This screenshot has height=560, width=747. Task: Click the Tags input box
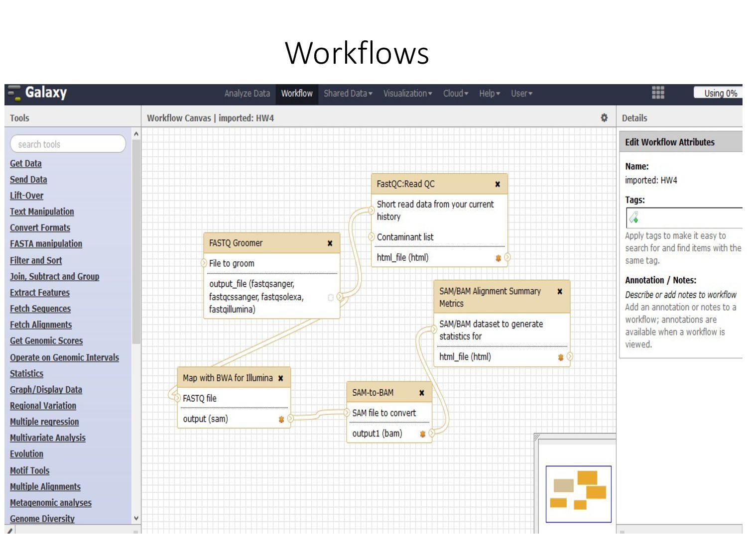pos(685,218)
